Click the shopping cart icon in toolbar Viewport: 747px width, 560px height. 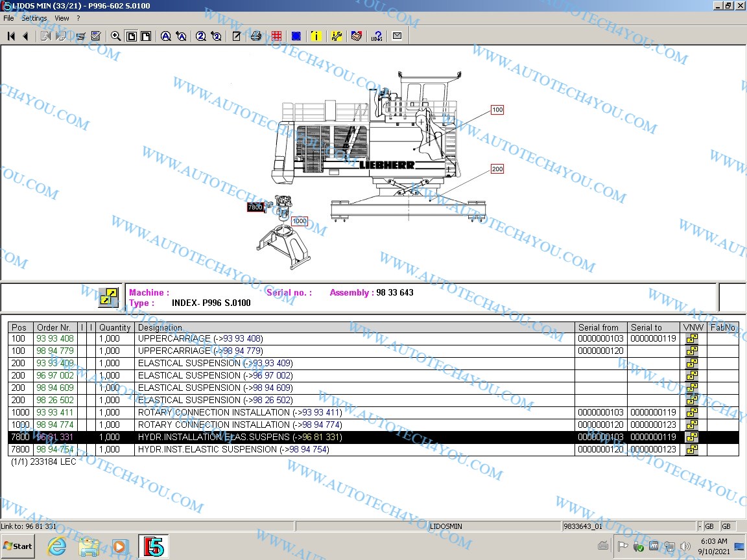click(81, 36)
